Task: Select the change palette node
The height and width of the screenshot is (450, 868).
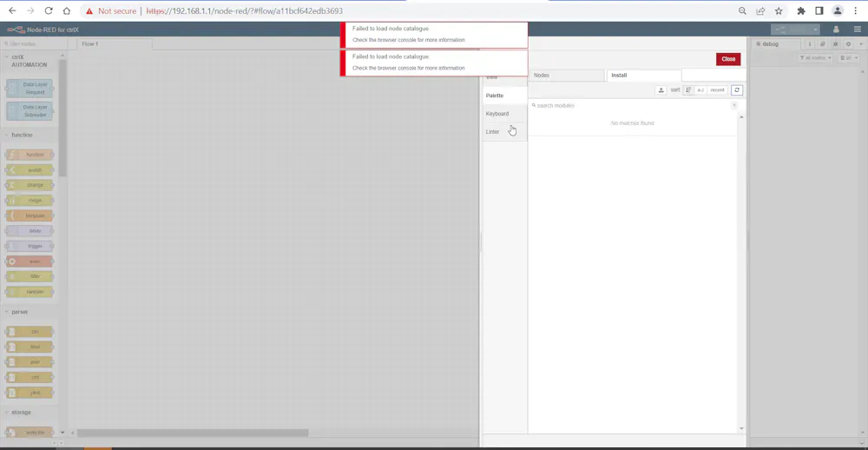Action: point(30,185)
